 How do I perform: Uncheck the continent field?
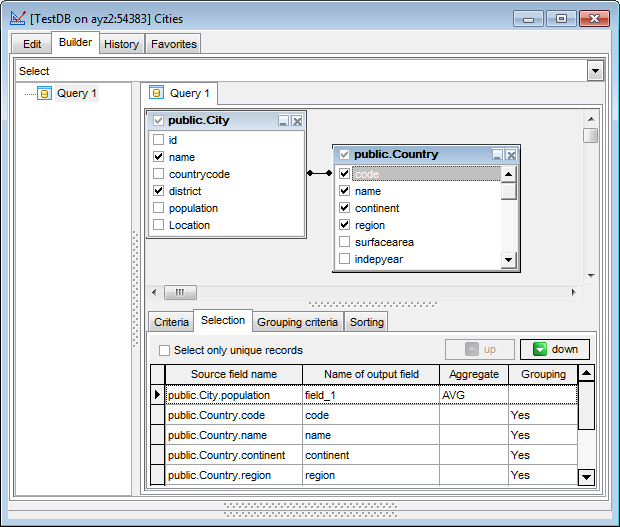[344, 208]
